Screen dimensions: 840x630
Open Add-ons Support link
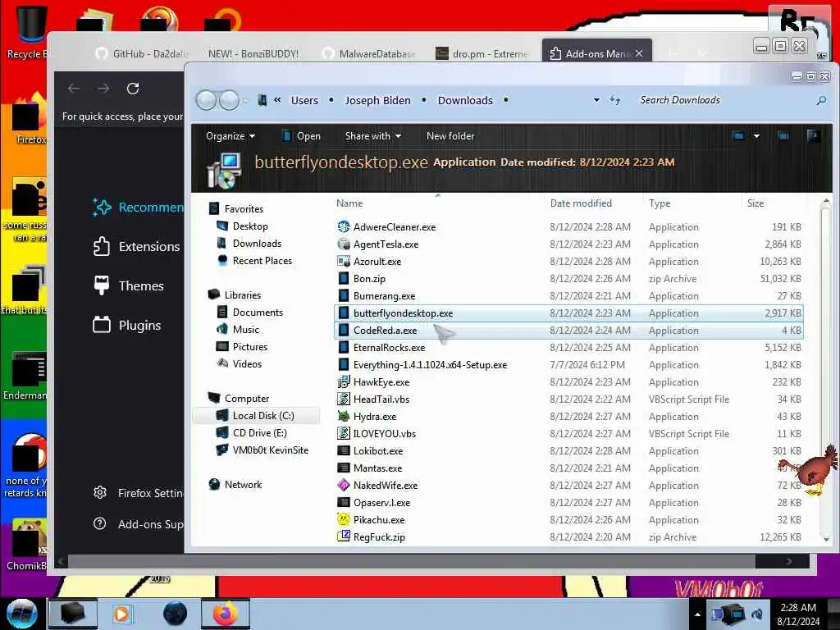pos(138,524)
